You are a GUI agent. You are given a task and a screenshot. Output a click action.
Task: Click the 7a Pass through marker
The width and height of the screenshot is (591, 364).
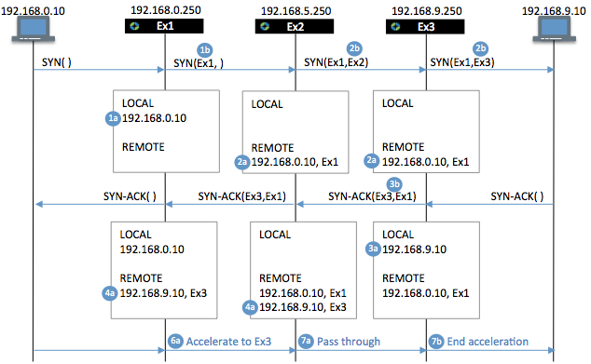306,341
